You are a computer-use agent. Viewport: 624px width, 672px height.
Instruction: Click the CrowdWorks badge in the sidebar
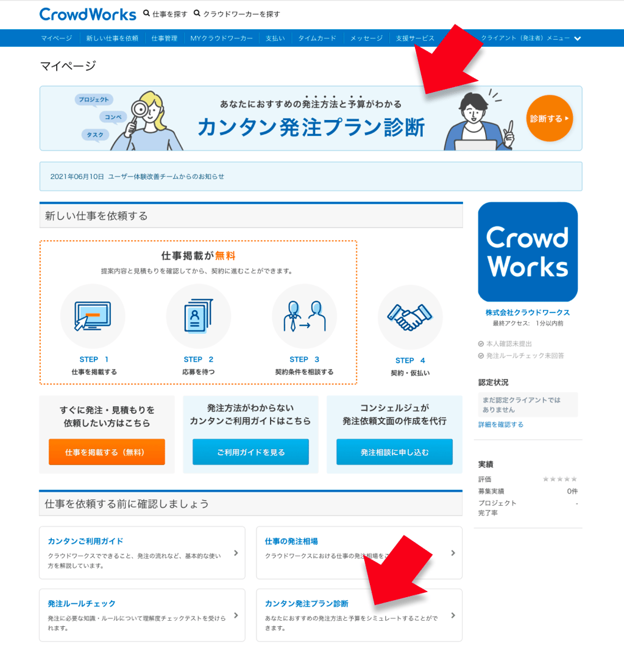527,252
